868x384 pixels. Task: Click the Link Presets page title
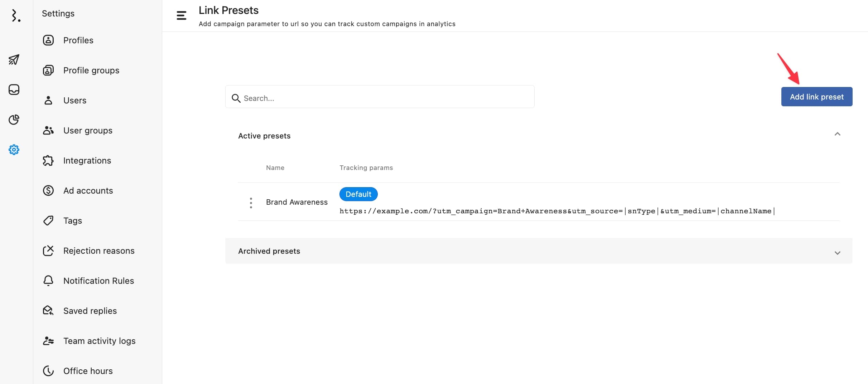[x=228, y=10]
